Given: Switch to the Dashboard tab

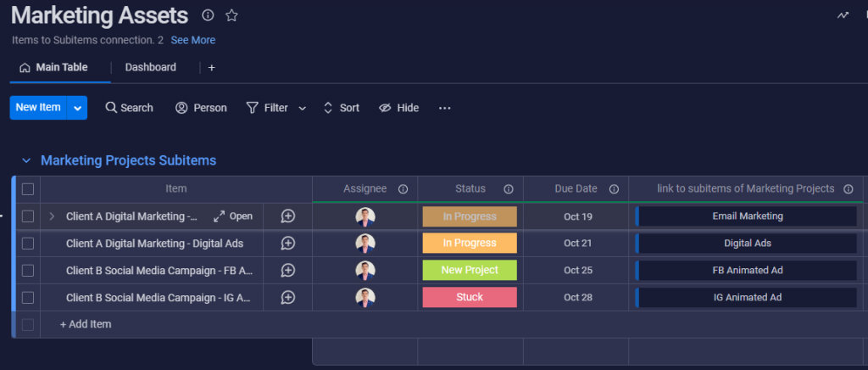Looking at the screenshot, I should pyautogui.click(x=151, y=68).
